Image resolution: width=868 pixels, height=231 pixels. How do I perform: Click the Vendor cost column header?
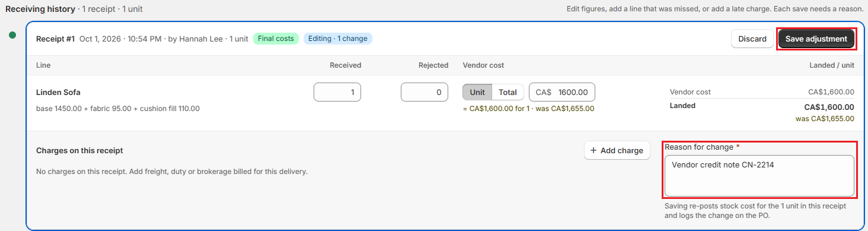(483, 65)
